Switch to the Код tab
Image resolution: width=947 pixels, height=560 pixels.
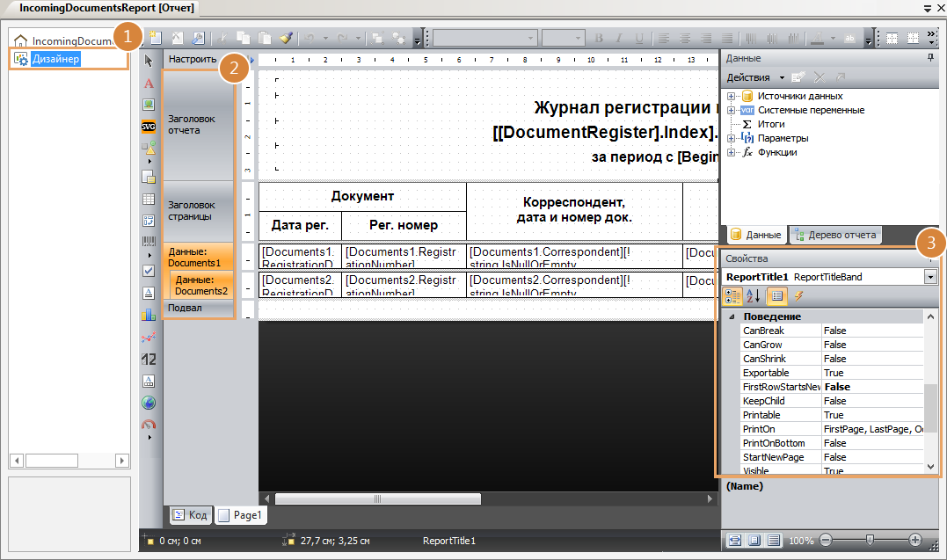(191, 515)
